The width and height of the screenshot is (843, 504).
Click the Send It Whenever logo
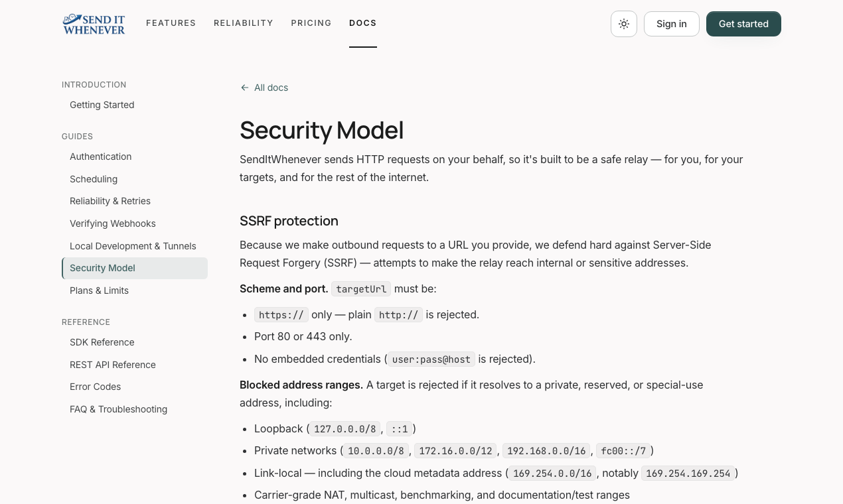point(94,24)
